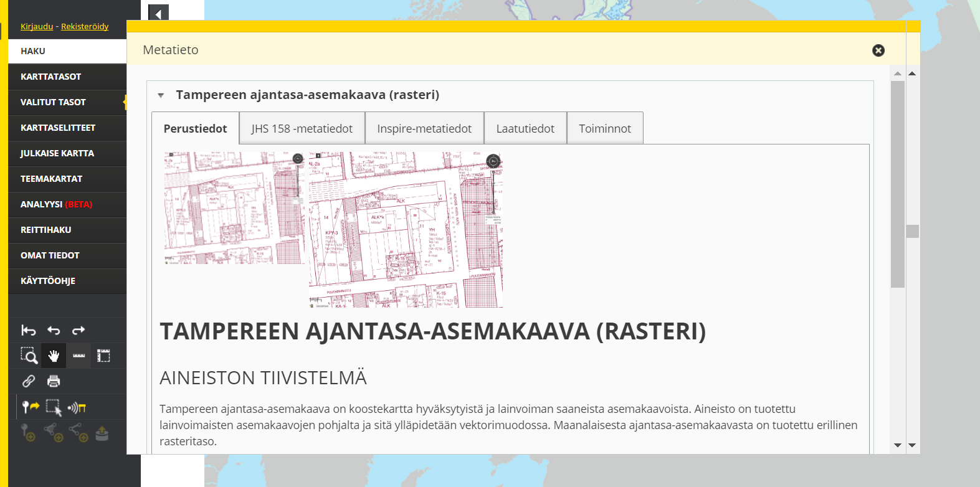Collapse the Tampereen ajantasa-asemakaava section
This screenshot has width=980, height=487.
161,95
